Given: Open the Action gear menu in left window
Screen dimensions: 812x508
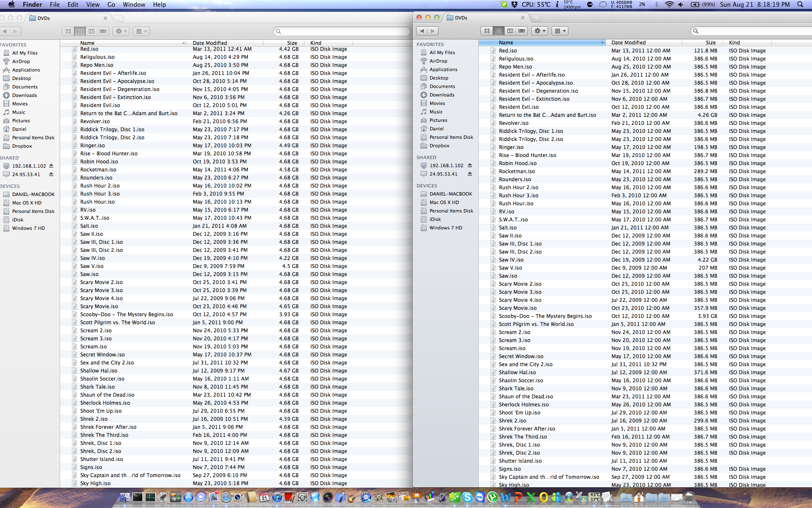Looking at the screenshot, I should click(x=121, y=31).
